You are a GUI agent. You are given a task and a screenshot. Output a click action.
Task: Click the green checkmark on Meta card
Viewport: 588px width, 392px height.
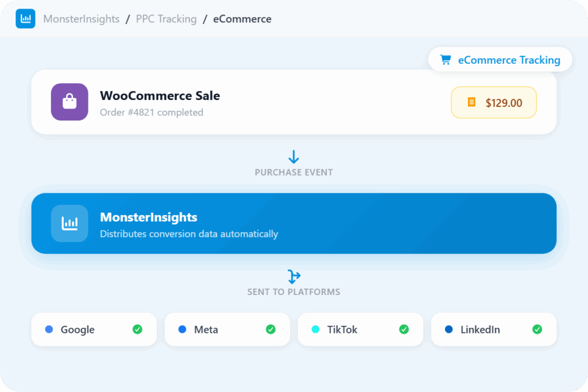[270, 329]
